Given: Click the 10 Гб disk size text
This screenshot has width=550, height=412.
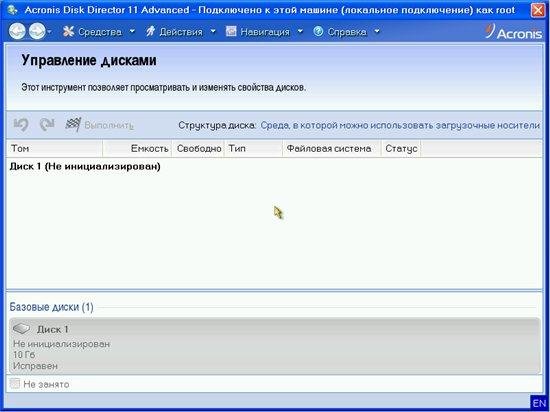Looking at the screenshot, I should (x=24, y=355).
